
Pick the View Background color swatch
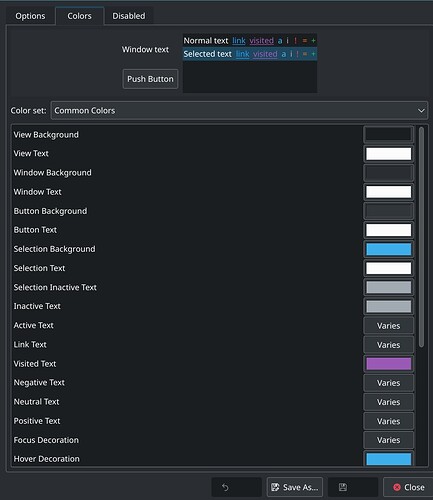(x=389, y=135)
